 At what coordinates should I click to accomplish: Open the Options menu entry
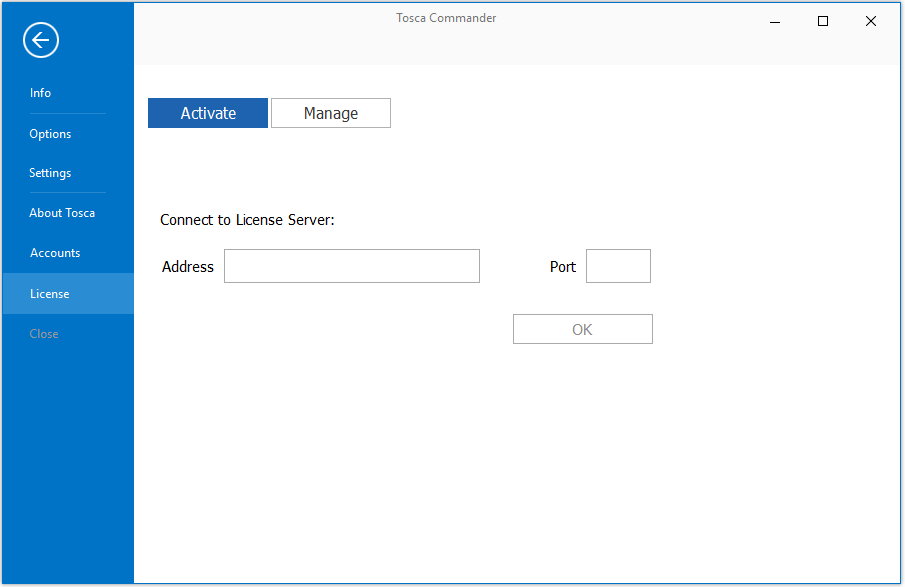tap(50, 134)
